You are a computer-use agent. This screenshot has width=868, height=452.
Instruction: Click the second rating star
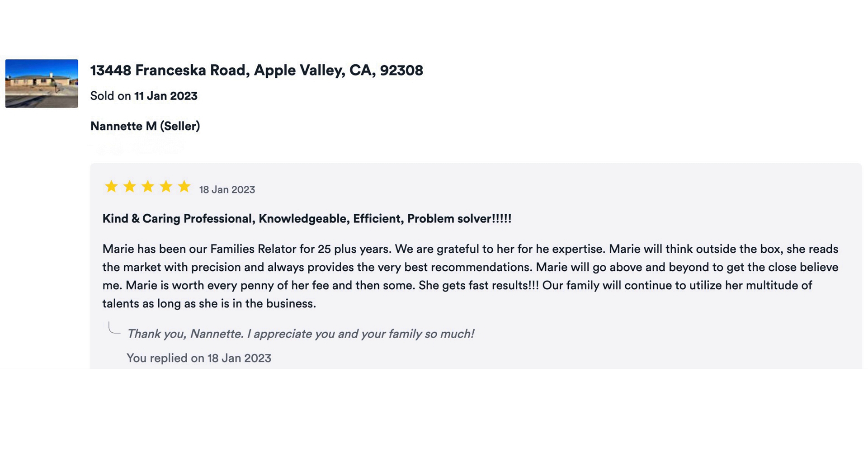(x=130, y=187)
